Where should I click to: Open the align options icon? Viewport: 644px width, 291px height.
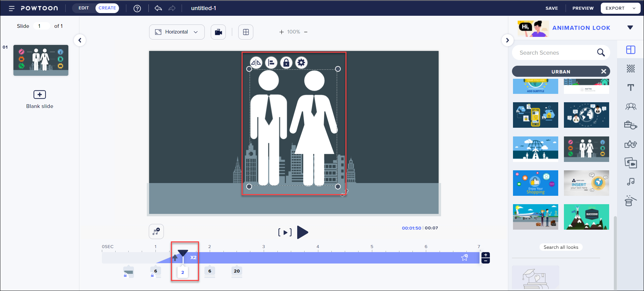271,63
